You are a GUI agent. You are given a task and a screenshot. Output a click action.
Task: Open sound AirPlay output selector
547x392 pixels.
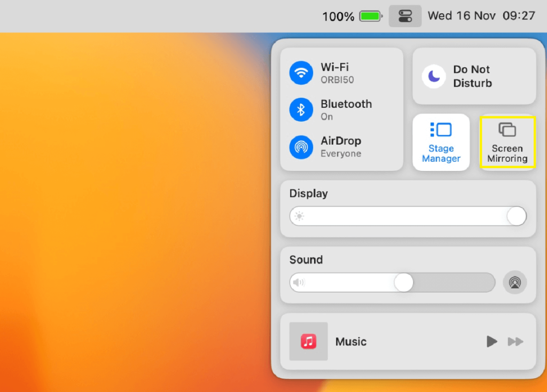[x=515, y=282]
